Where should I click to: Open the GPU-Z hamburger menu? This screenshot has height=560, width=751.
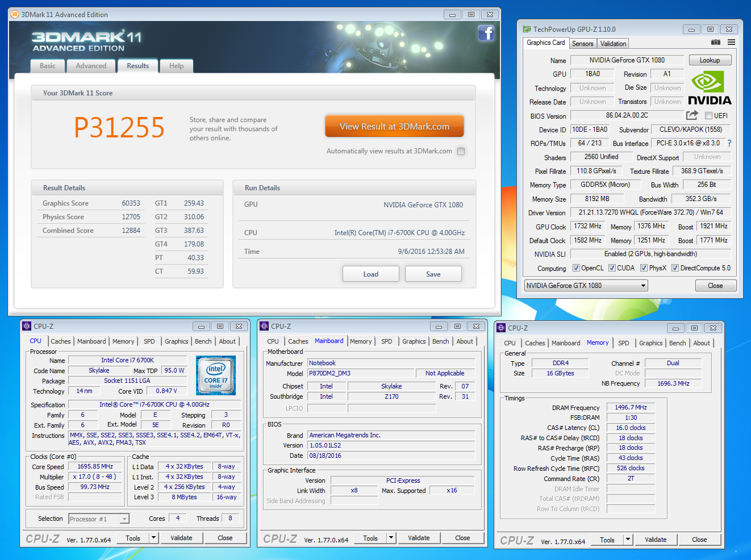[732, 43]
